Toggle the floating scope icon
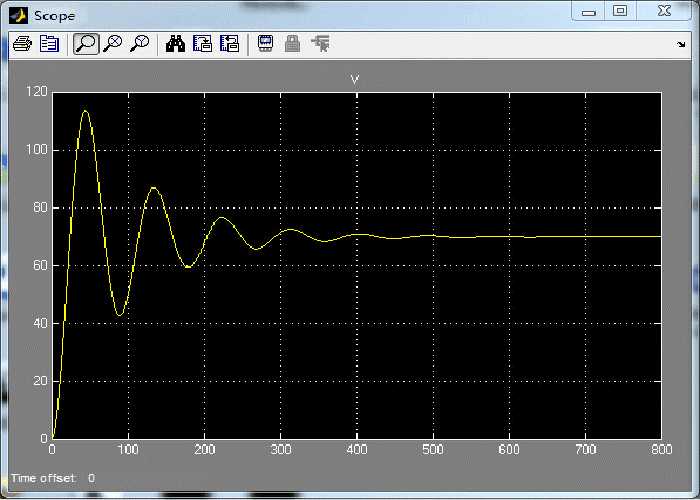The image size is (700, 500). pos(266,44)
